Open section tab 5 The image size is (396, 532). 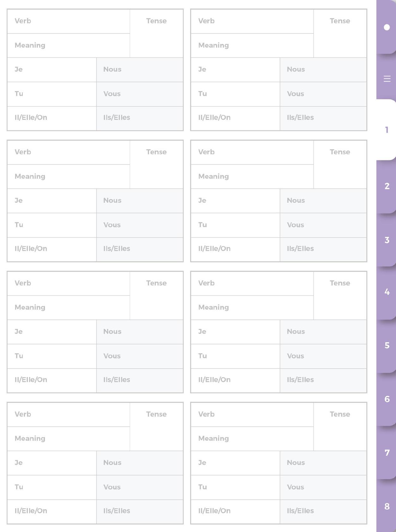click(387, 345)
